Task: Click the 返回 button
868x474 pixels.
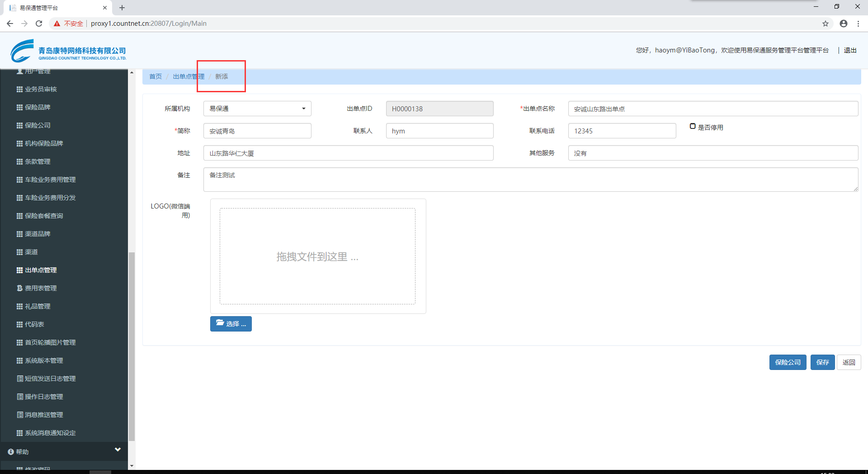Action: coord(849,362)
